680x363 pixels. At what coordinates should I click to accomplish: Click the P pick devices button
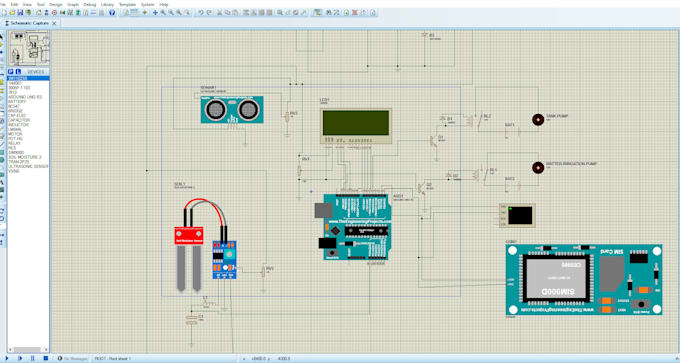(x=11, y=72)
